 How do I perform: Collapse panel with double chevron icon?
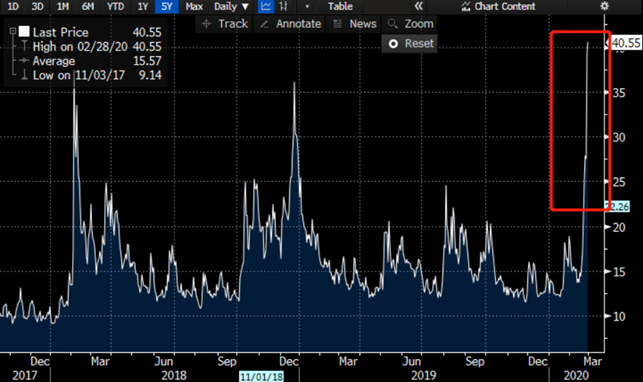coord(418,6)
